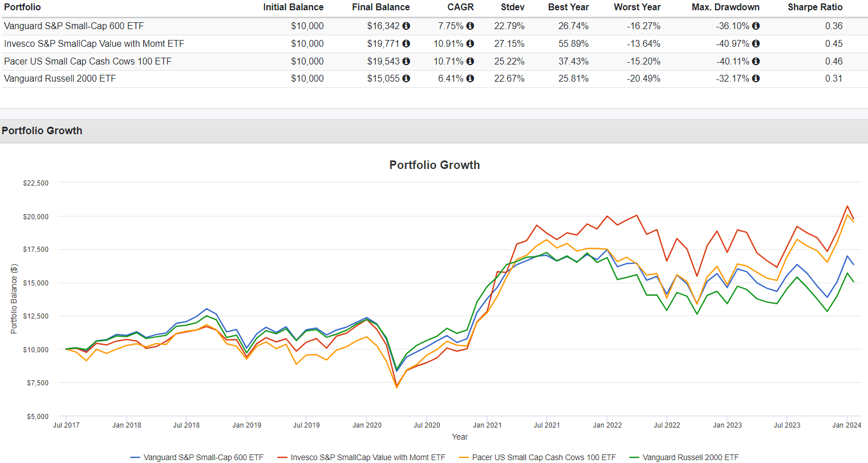Click info icon beside $16,342 final balance
This screenshot has height=463, width=868.
coord(406,26)
